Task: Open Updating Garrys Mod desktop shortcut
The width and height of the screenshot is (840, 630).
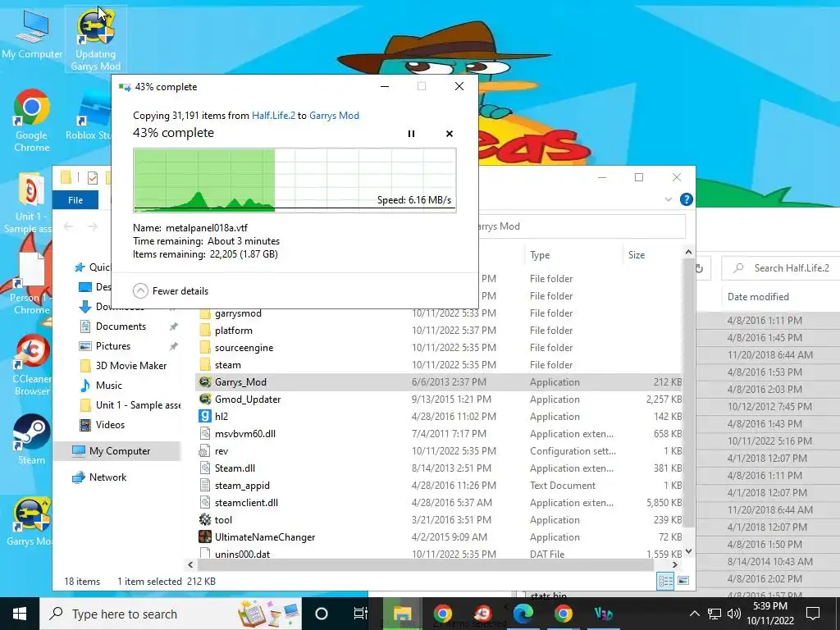Action: 95,40
